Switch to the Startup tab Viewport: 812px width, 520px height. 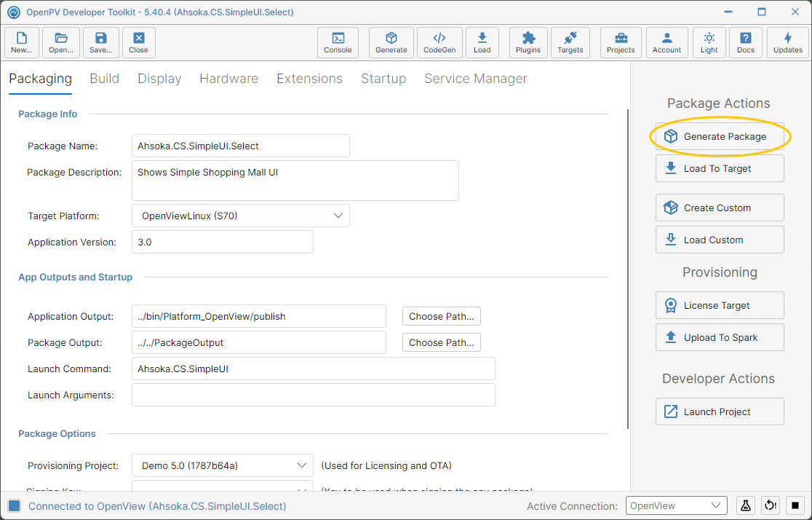coord(383,79)
